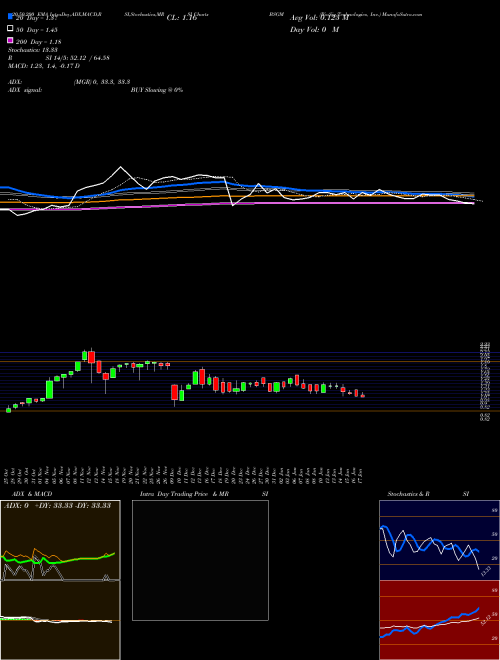Open the red RSI indicator chart
The height and width of the screenshot is (660, 500).
(439, 620)
